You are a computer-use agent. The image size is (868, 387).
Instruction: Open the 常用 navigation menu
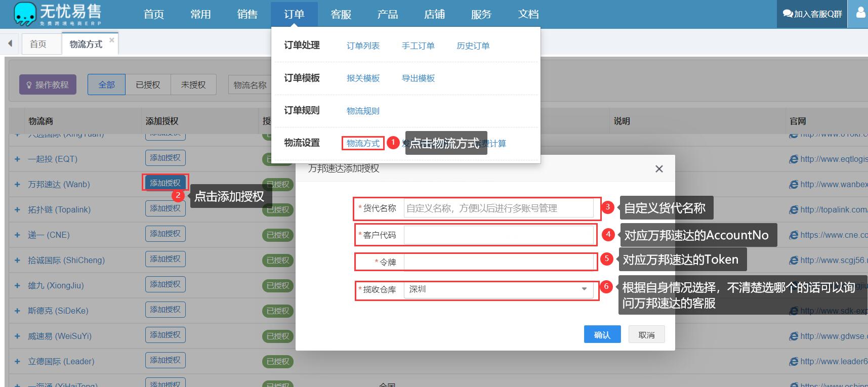[x=200, y=14]
